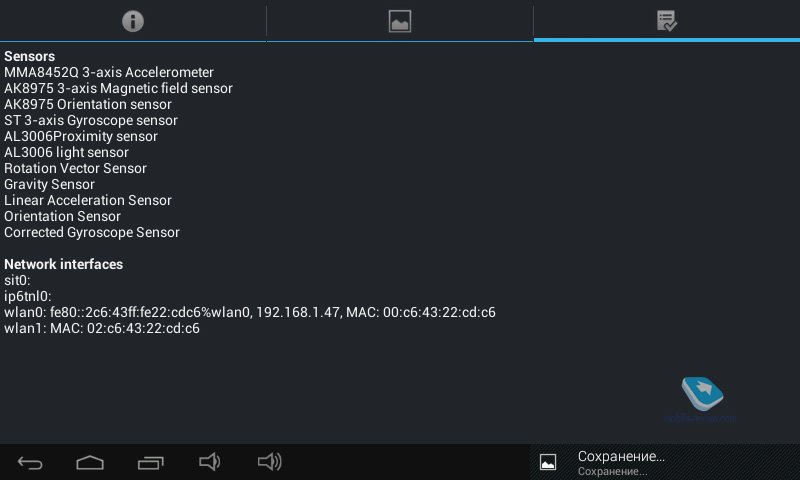
Task: Tap the Android home button
Action: pos(90,462)
